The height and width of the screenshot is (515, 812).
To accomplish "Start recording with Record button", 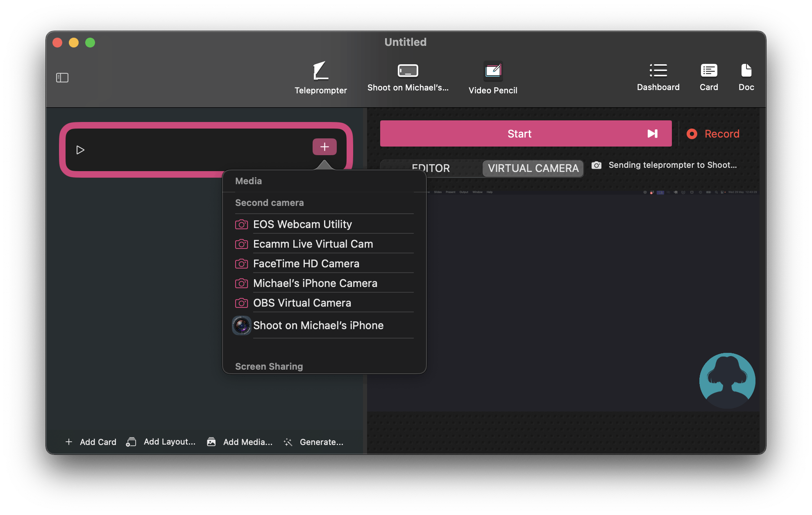I will pyautogui.click(x=713, y=134).
